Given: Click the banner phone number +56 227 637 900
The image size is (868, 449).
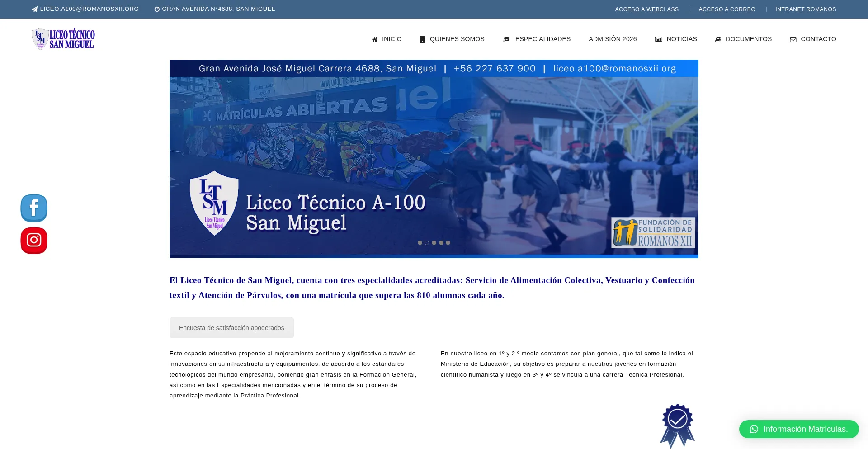Looking at the screenshot, I should tap(495, 68).
